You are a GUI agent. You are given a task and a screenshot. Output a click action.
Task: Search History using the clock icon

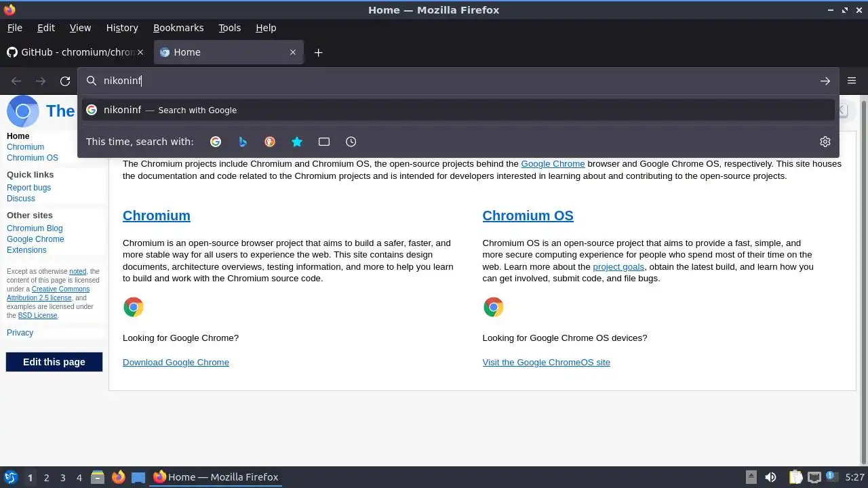[x=351, y=142]
